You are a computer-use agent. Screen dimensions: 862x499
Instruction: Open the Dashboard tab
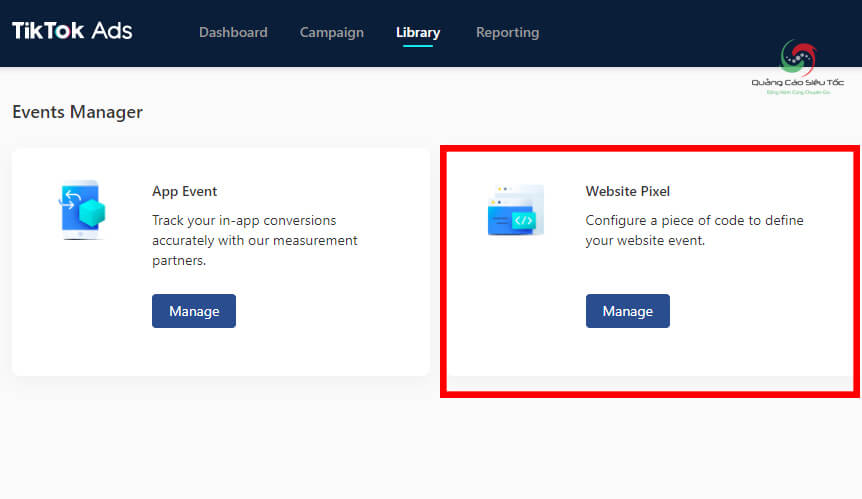pyautogui.click(x=233, y=32)
